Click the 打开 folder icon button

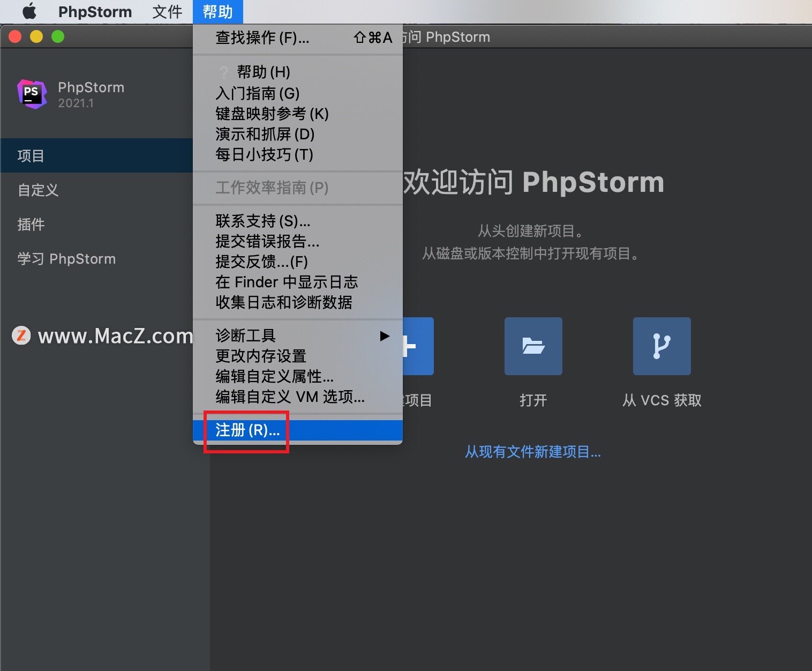click(533, 346)
